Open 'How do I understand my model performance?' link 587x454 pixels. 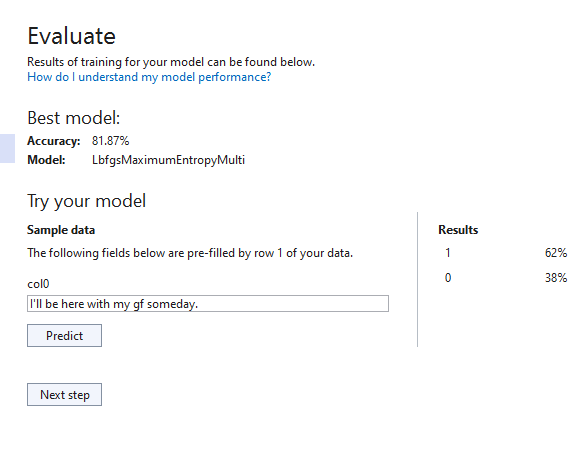pos(149,77)
